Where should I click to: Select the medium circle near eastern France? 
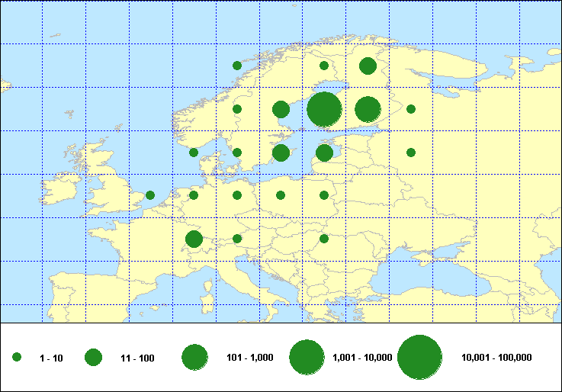pos(194,239)
